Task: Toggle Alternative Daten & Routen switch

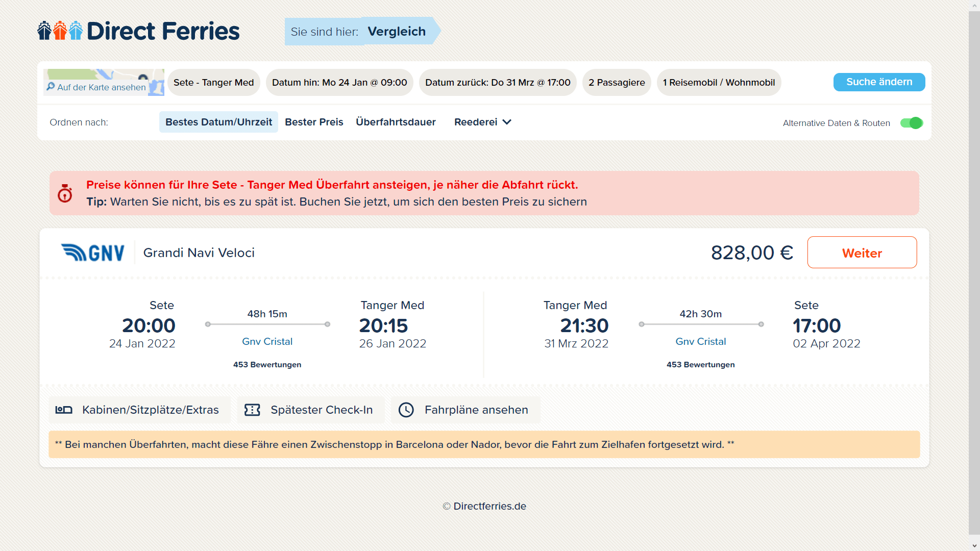Action: coord(911,123)
